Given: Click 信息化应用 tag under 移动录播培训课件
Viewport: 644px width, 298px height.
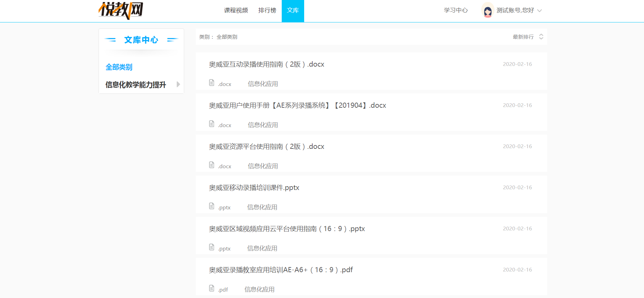Looking at the screenshot, I should tap(262, 207).
